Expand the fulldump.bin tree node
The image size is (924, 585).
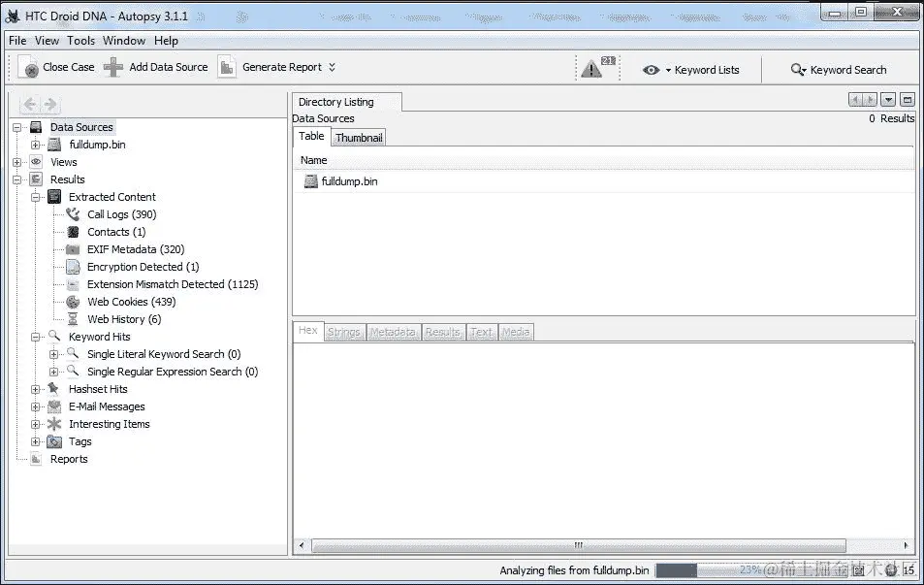tap(35, 145)
